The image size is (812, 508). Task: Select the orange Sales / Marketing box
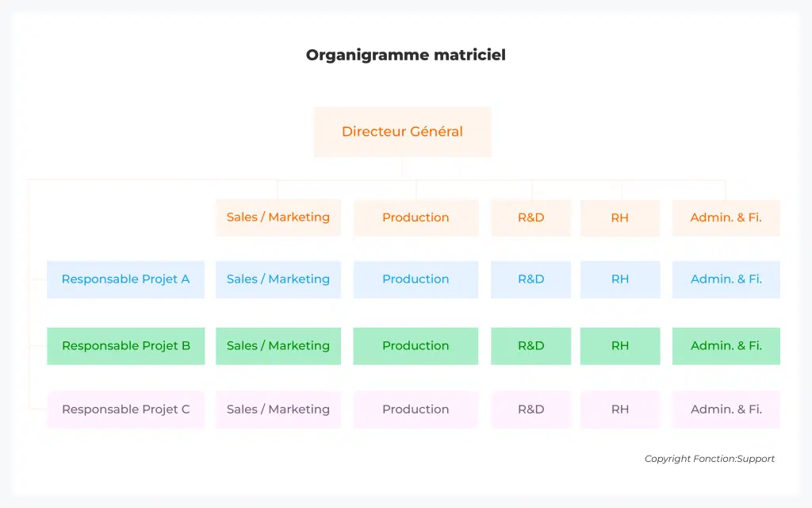pyautogui.click(x=278, y=217)
